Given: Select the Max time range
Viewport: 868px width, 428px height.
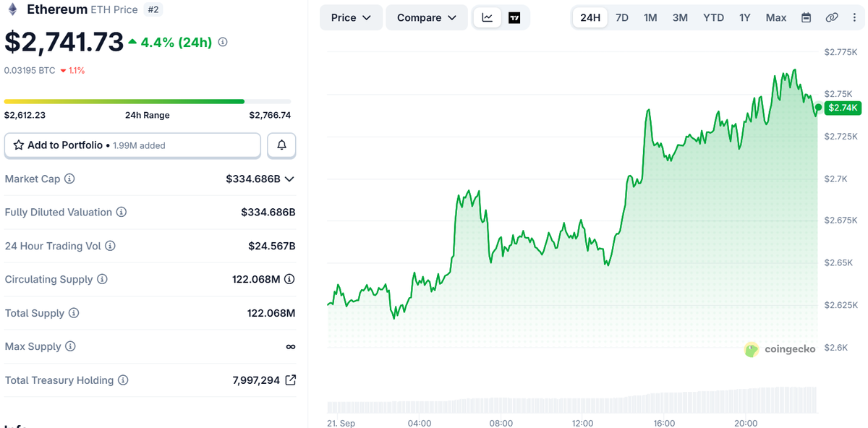Looking at the screenshot, I should click(776, 17).
